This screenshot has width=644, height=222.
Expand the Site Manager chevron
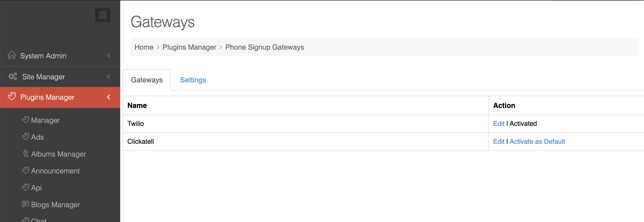coord(109,76)
